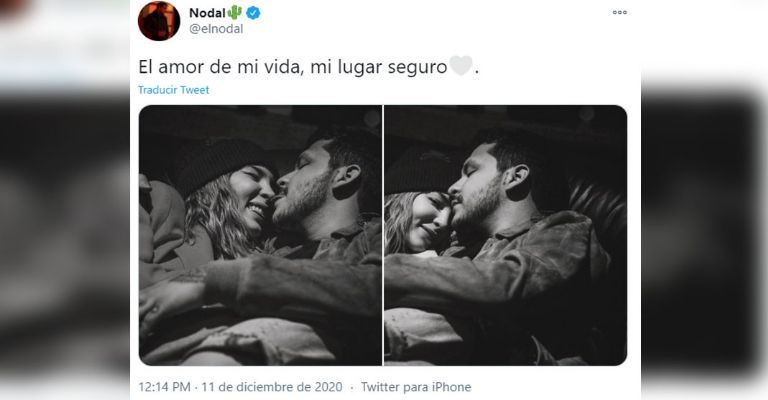Screen dimensions: 768x400
Task: Click the date 11 de diciembre de 2020
Action: coord(272,387)
